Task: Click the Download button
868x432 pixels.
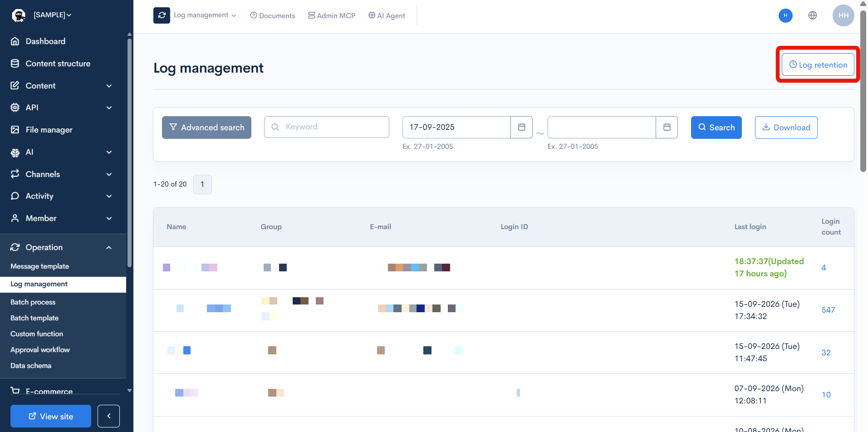Action: (x=786, y=128)
